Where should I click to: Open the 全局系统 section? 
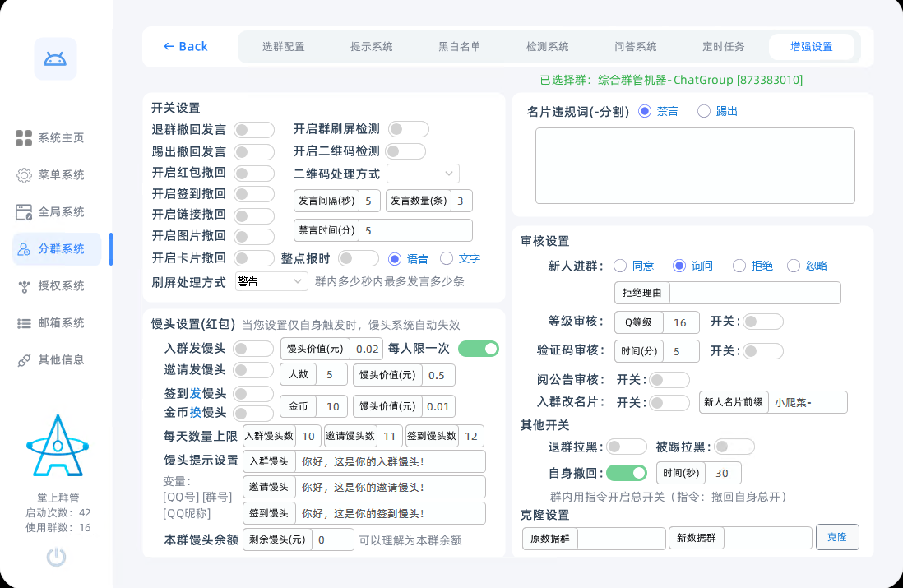(55, 211)
